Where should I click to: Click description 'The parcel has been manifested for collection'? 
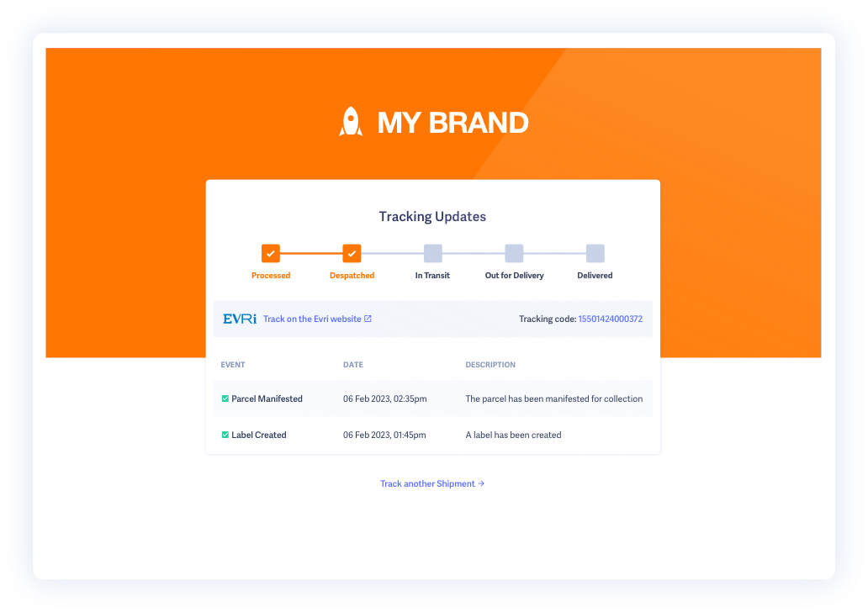pos(554,398)
